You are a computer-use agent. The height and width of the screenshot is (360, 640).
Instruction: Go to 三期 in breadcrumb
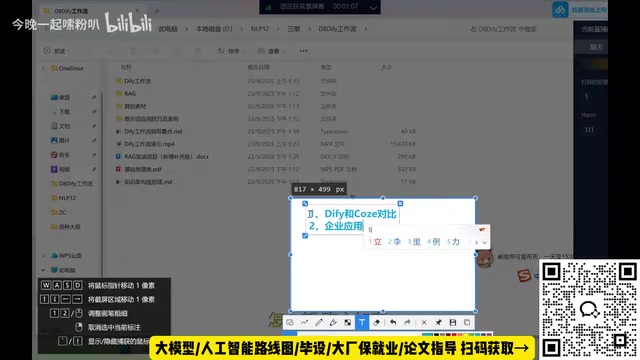tap(294, 29)
